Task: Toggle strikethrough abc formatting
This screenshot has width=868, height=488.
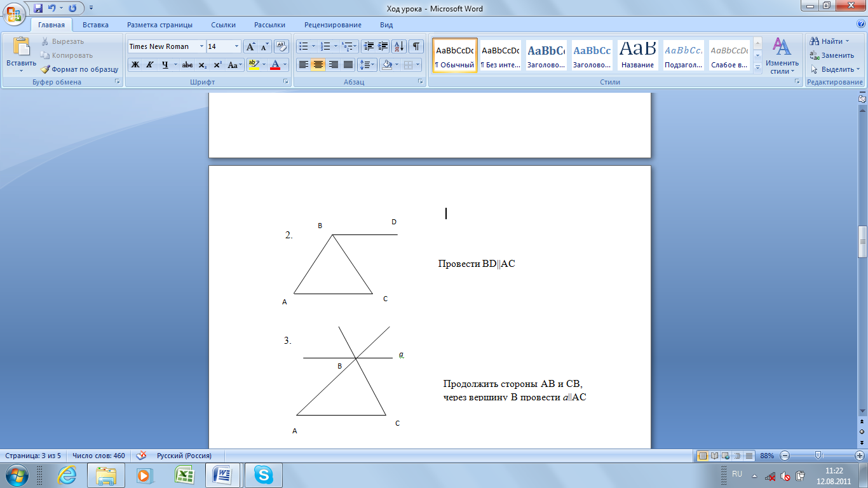Action: coord(187,65)
